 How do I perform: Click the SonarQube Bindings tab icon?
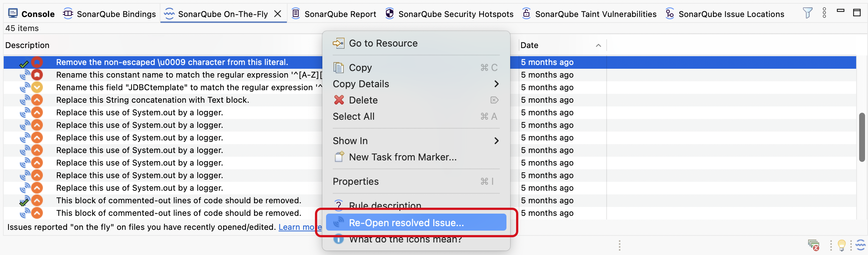click(68, 14)
